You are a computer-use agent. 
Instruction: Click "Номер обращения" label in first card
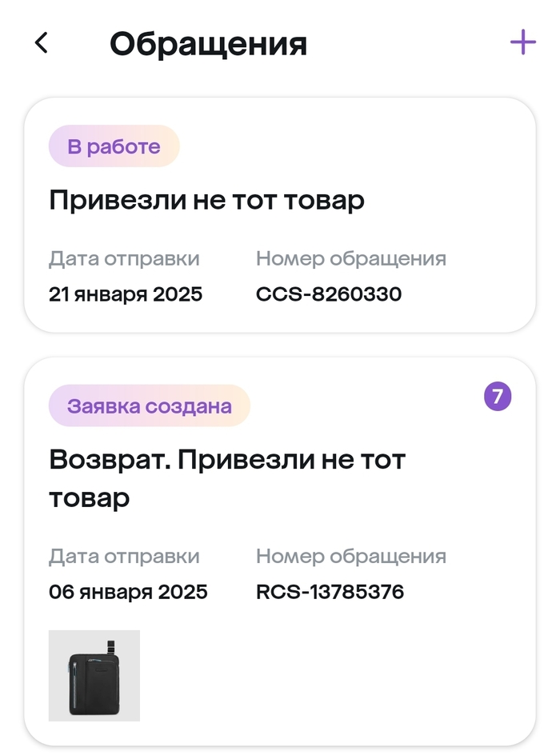pyautogui.click(x=350, y=258)
